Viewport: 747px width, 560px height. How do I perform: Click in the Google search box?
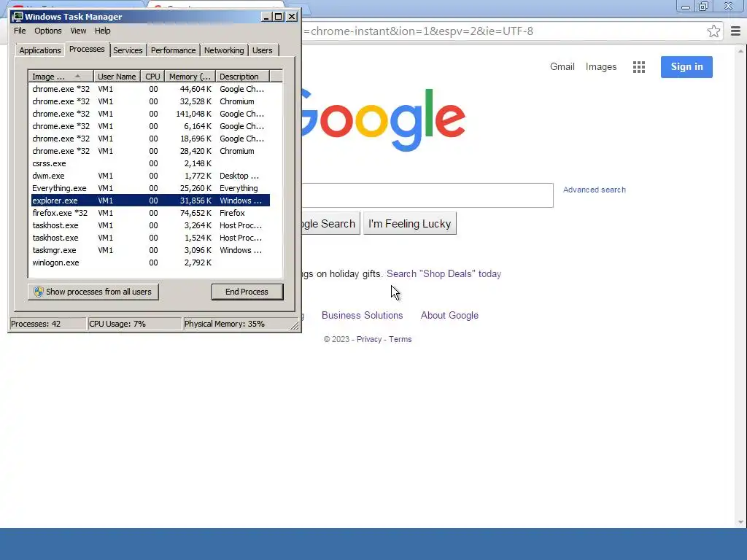click(427, 195)
